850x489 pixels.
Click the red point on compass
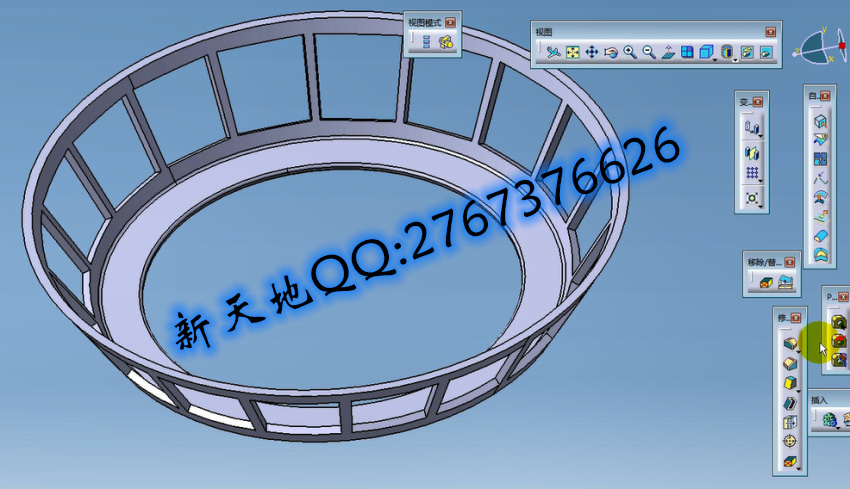(842, 46)
